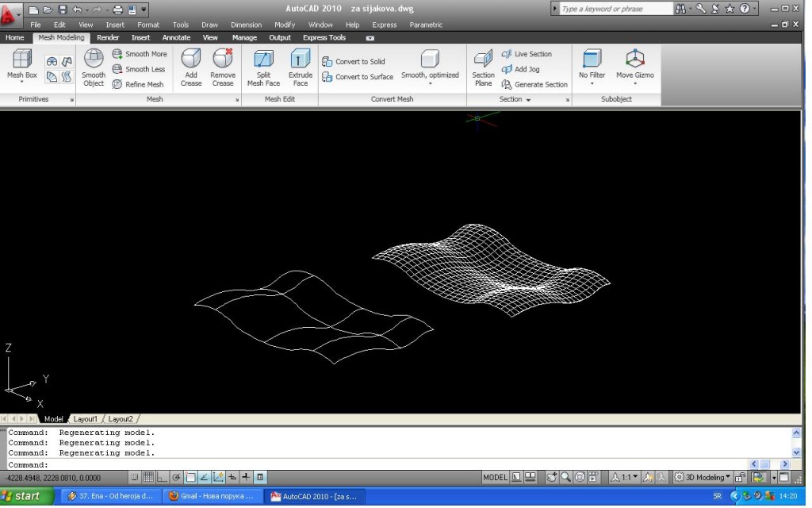Toggle snap mode in status bar
The width and height of the screenshot is (812, 508).
pyautogui.click(x=135, y=477)
